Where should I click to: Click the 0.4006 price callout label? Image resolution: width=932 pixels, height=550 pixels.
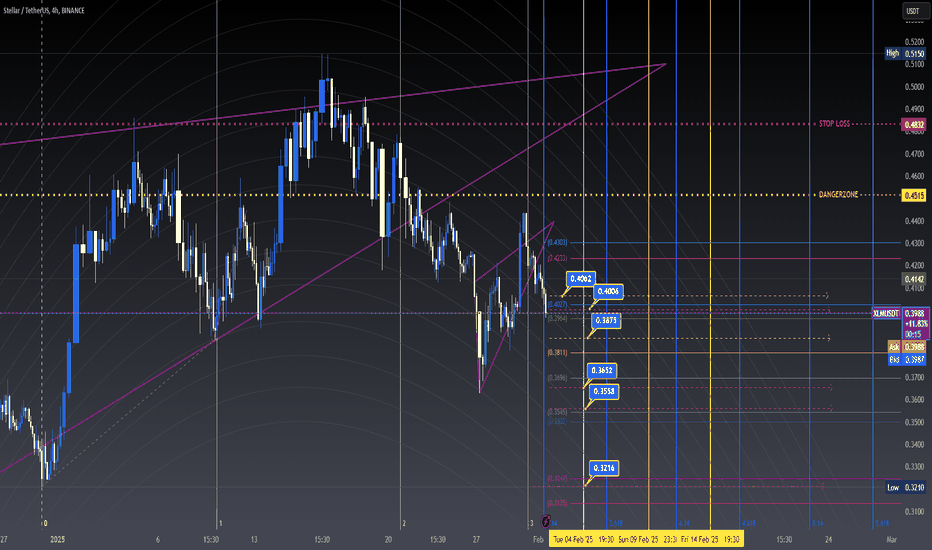coord(608,291)
